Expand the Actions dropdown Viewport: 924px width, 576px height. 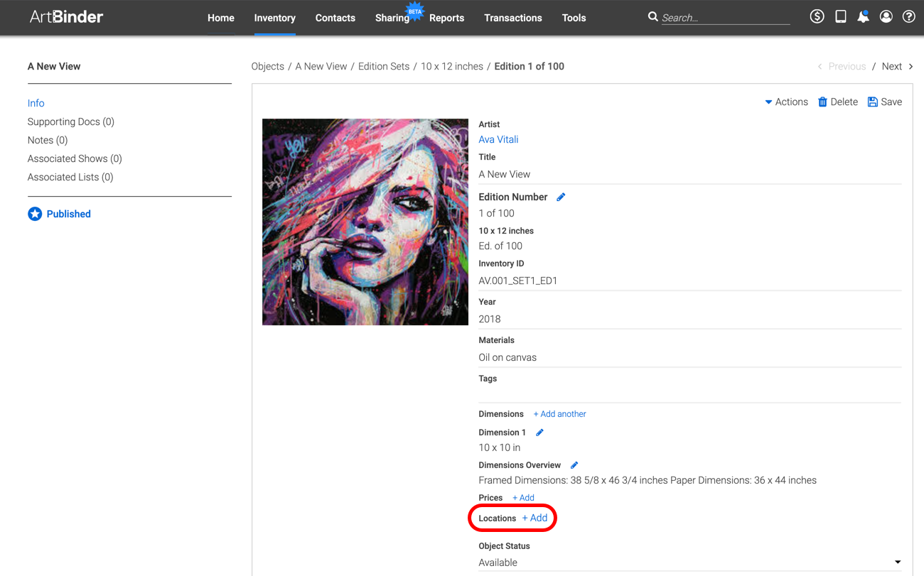(786, 102)
